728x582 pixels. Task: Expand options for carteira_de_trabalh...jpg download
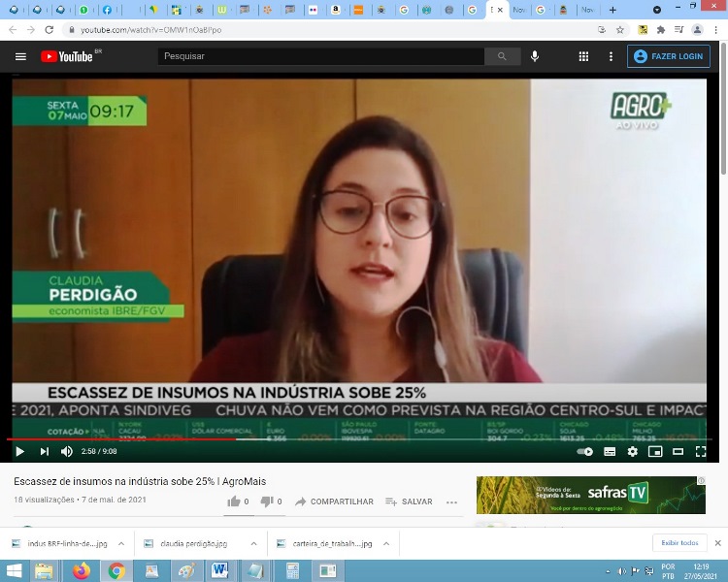point(386,543)
